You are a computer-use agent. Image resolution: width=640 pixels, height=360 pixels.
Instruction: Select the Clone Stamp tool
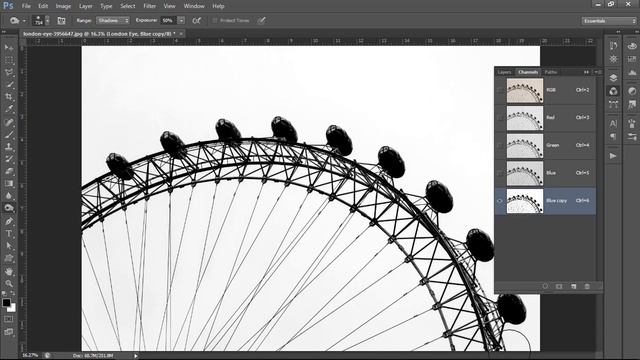9,147
